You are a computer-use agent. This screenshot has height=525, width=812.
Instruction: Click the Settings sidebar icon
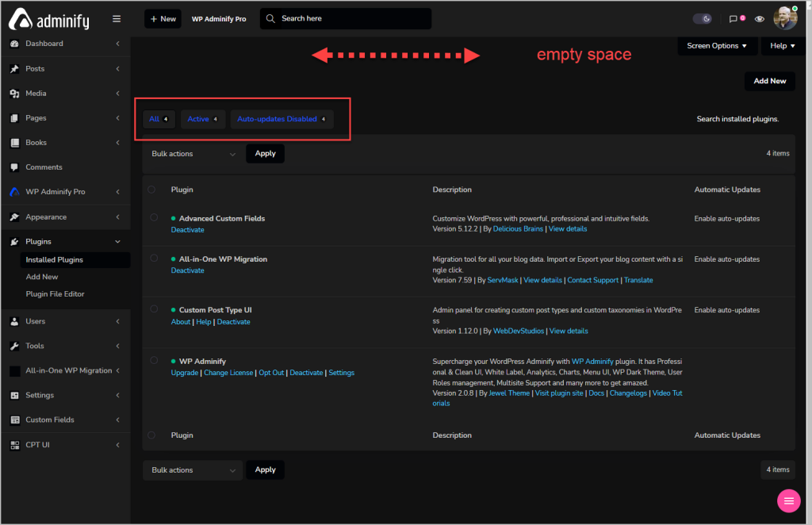14,395
